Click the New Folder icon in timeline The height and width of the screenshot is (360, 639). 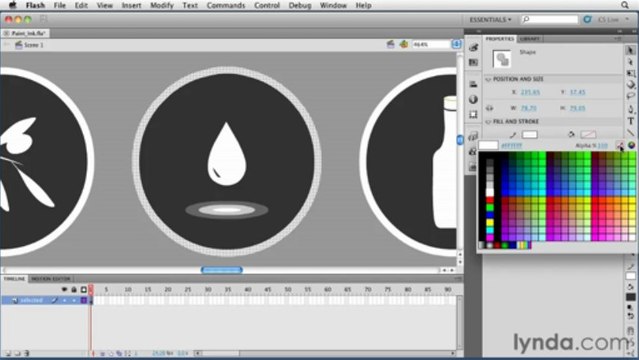click(17, 353)
